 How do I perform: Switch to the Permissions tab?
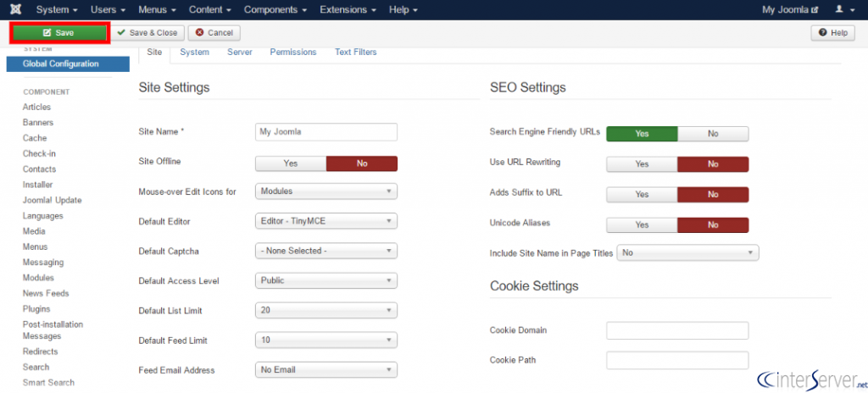coord(293,52)
